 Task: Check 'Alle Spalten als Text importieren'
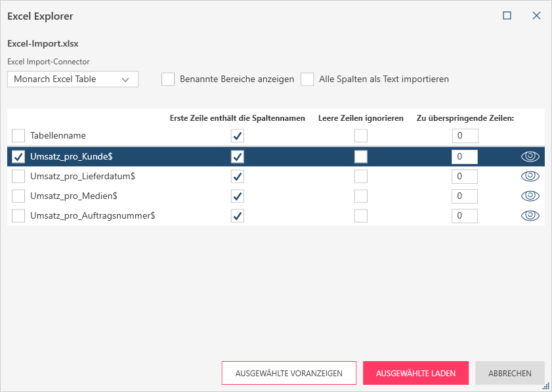307,79
